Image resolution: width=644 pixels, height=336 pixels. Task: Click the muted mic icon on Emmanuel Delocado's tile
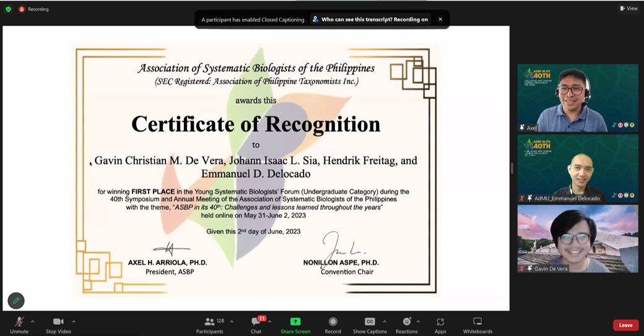(522, 198)
